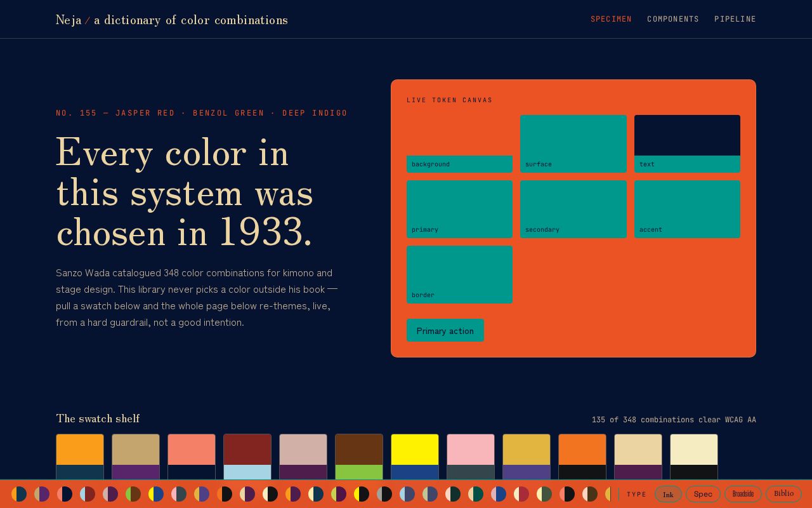Screen dimensions: 812x508
Task: Select the Broadside type option
Action: point(743,494)
